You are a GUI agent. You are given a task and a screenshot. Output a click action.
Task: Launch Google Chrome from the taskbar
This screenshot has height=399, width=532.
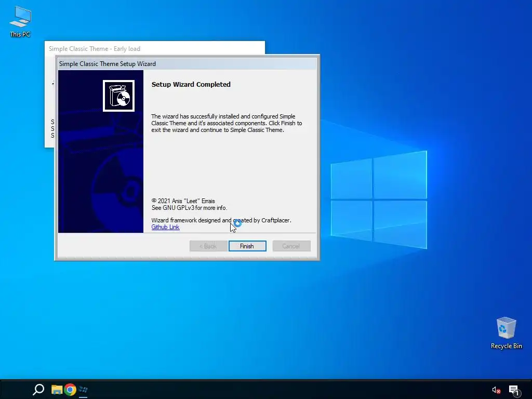(x=70, y=390)
